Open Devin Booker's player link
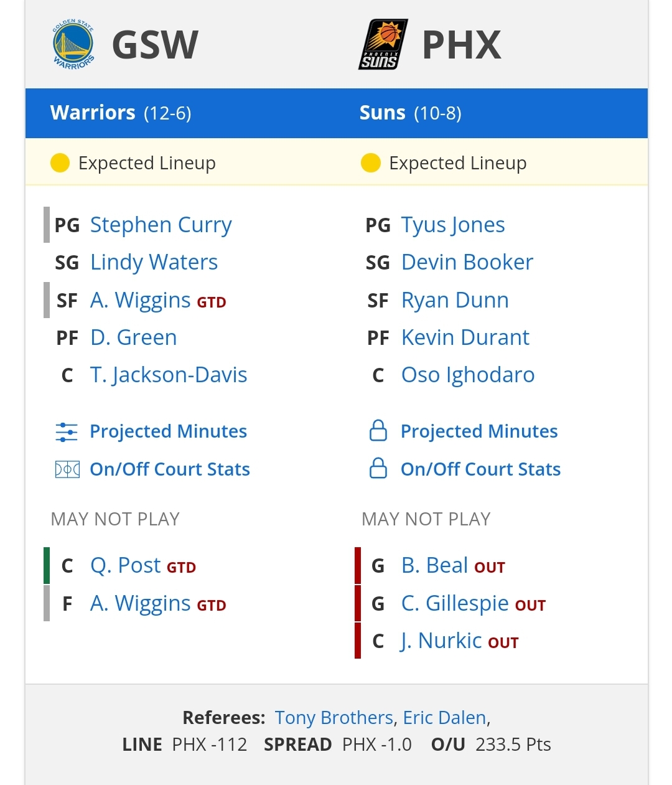 click(467, 262)
